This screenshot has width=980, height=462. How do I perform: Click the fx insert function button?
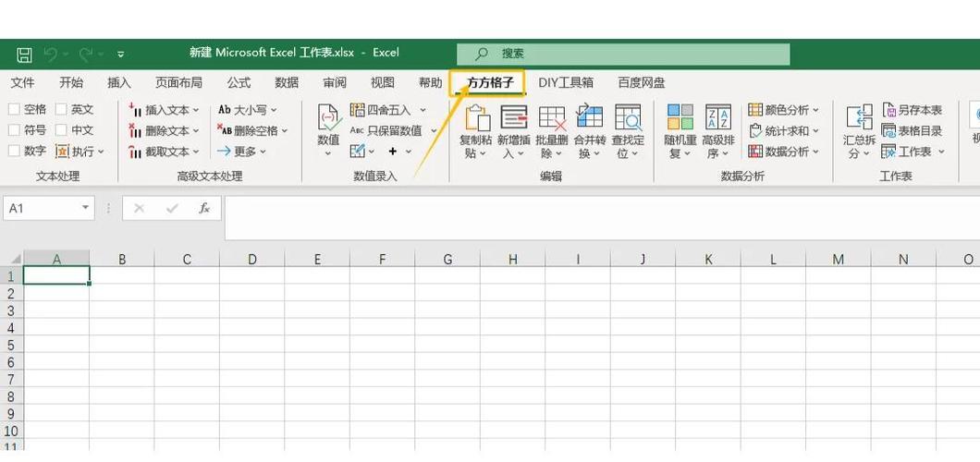click(x=204, y=208)
